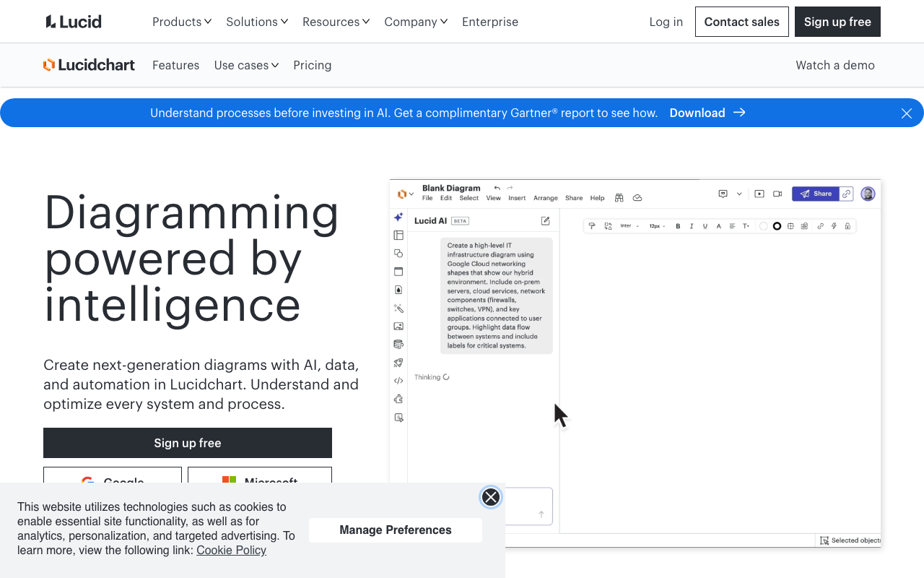The image size is (924, 578).
Task: Open the code brackets icon in sidebar
Action: (398, 381)
